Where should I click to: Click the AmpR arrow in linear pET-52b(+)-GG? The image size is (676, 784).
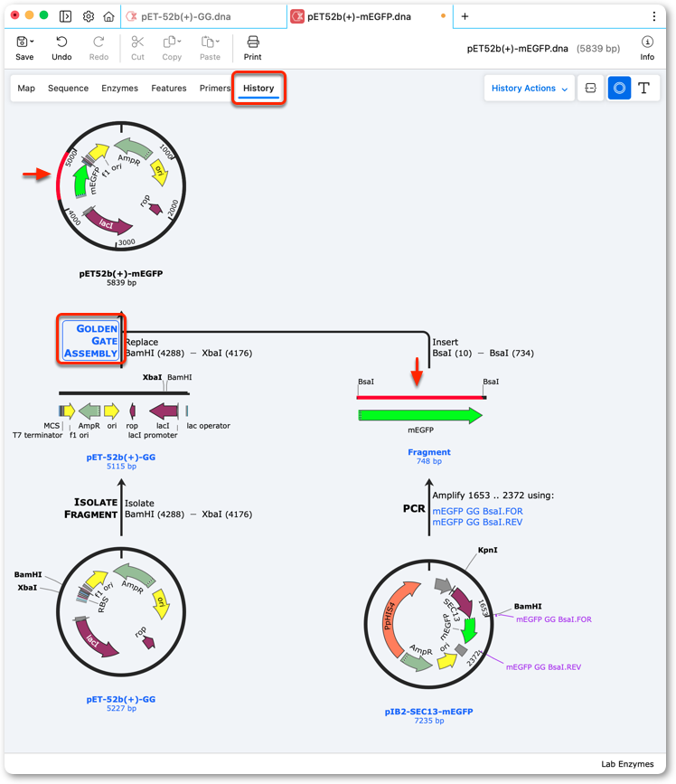click(89, 411)
